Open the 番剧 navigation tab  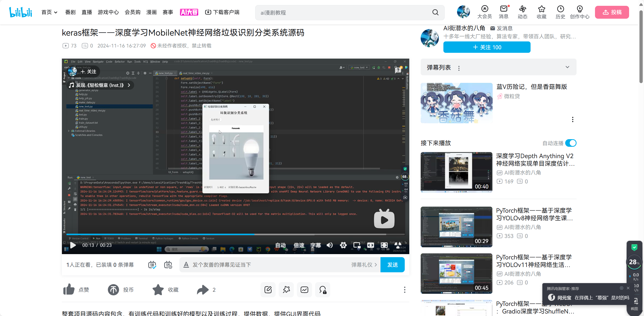(x=70, y=12)
